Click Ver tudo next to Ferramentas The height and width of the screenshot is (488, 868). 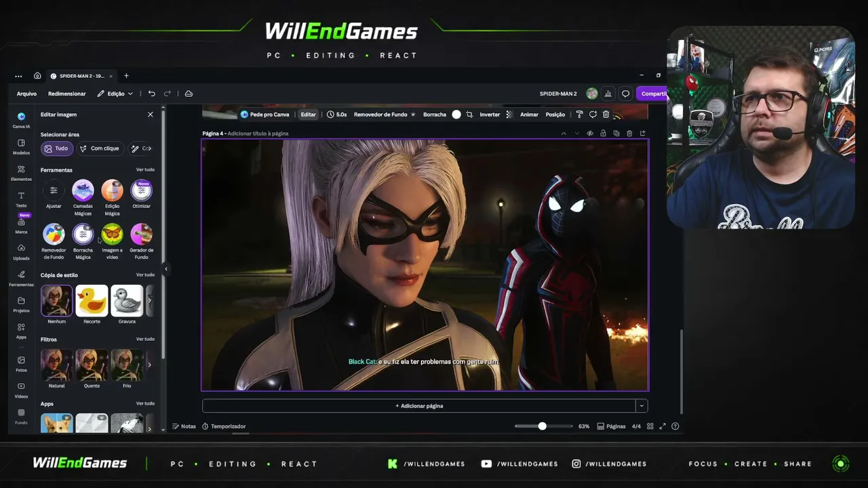click(x=145, y=169)
